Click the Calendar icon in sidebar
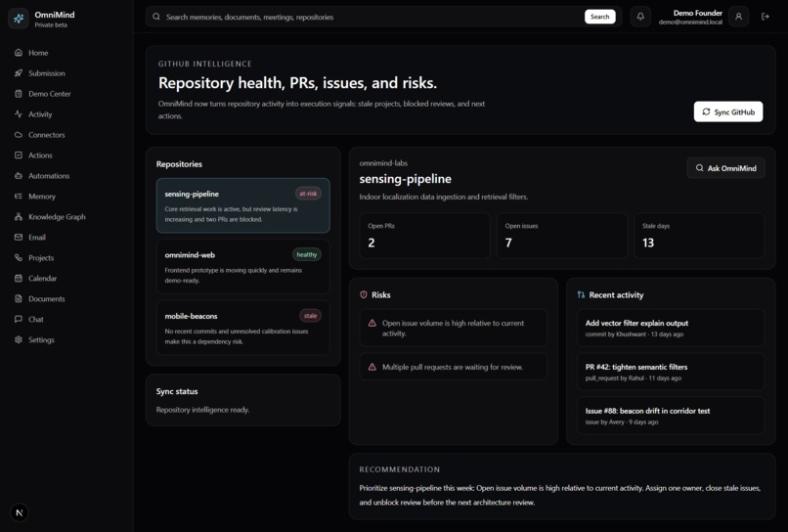The image size is (788, 532). pos(19,278)
